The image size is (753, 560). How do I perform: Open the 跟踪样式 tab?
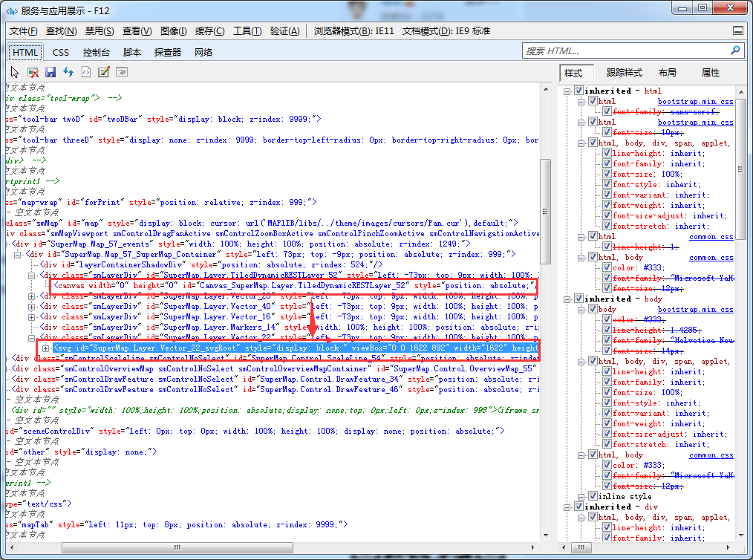625,73
